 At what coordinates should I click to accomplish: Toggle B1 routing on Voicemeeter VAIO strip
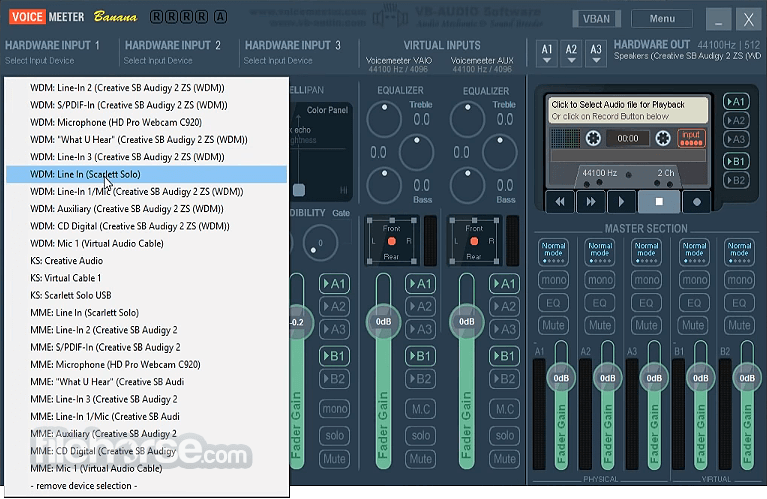coord(420,356)
